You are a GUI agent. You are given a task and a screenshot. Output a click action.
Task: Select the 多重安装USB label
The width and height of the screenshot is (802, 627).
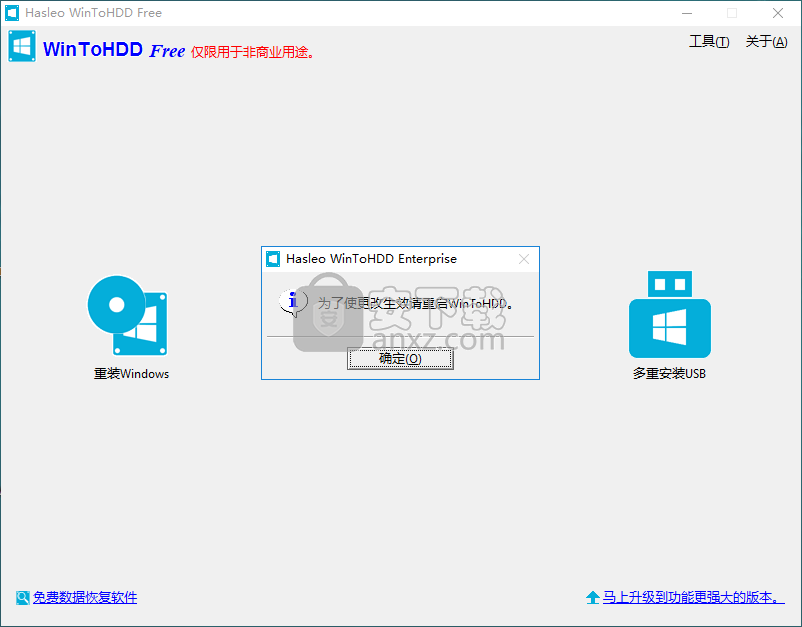tap(670, 374)
